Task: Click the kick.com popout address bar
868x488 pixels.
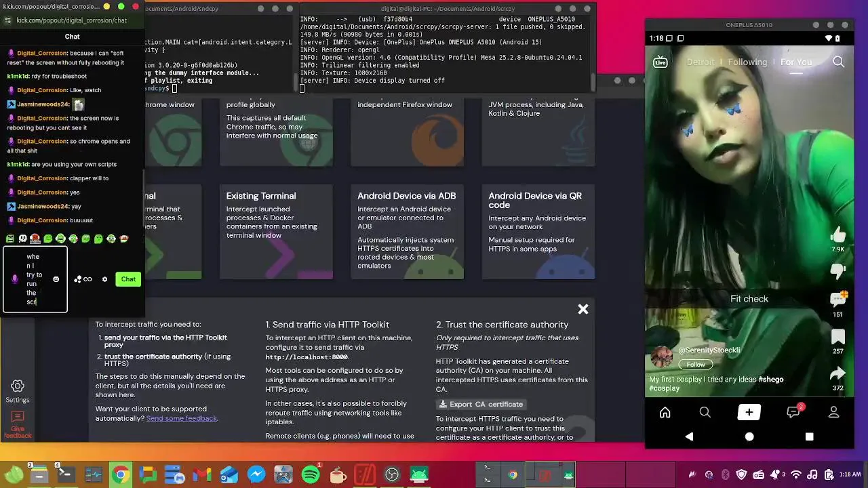Action: point(73,20)
